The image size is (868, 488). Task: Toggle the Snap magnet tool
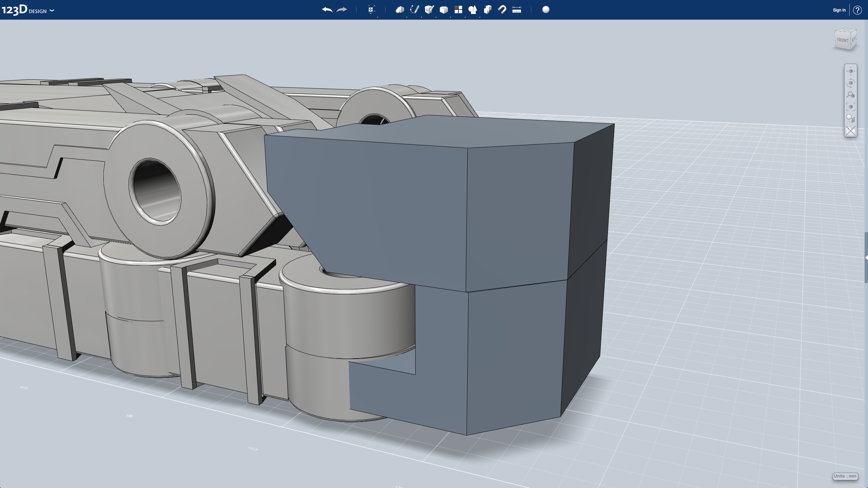pyautogui.click(x=502, y=10)
